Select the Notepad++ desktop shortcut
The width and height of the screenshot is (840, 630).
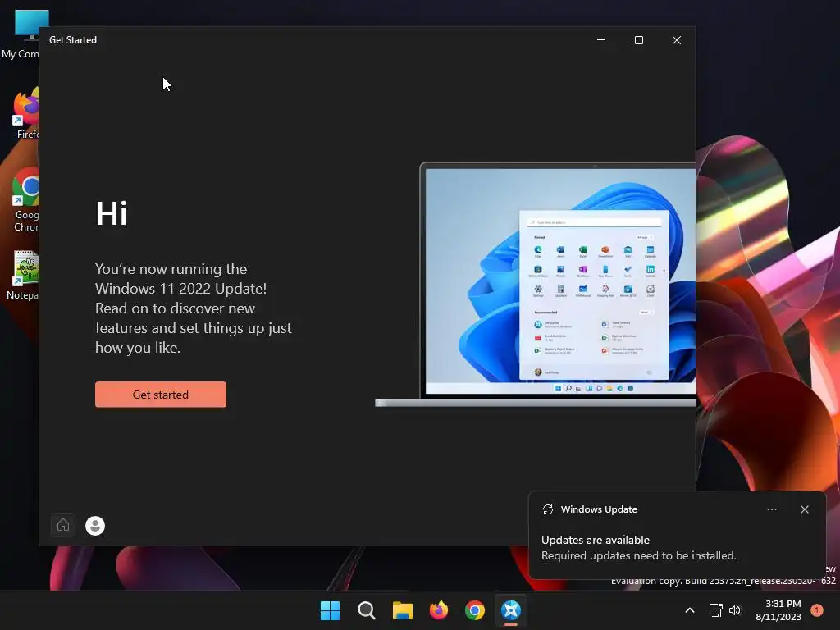click(22, 275)
